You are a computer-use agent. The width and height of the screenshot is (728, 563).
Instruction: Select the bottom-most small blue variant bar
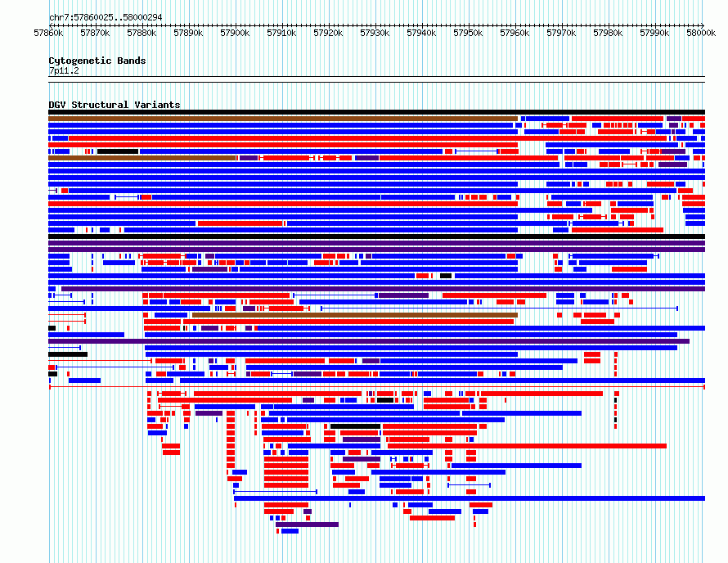(x=290, y=531)
